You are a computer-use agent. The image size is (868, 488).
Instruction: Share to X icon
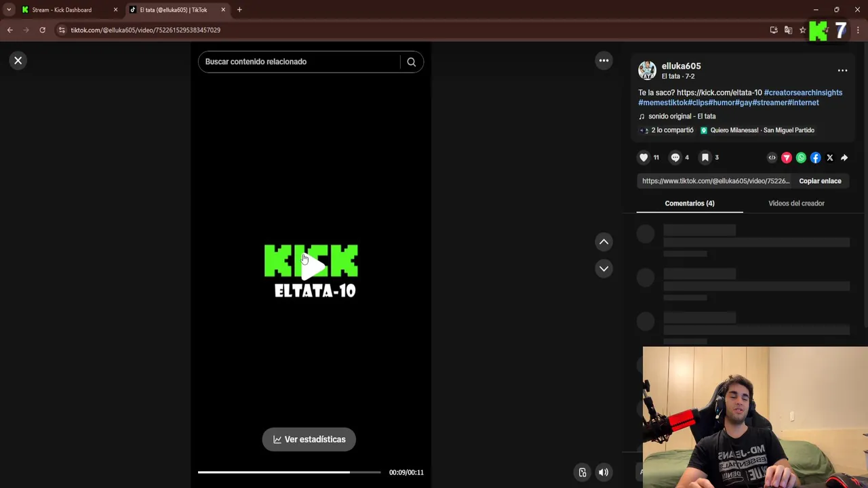click(829, 158)
